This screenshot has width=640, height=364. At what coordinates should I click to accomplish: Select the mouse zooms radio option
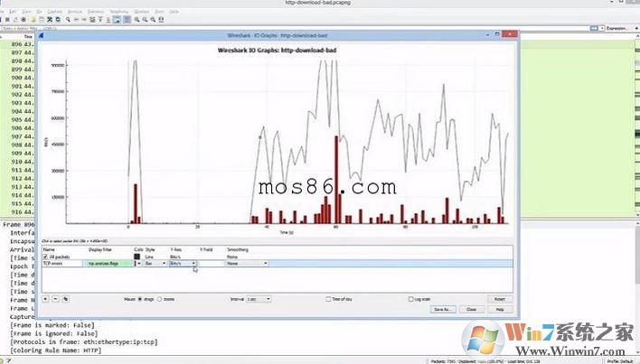[160, 299]
